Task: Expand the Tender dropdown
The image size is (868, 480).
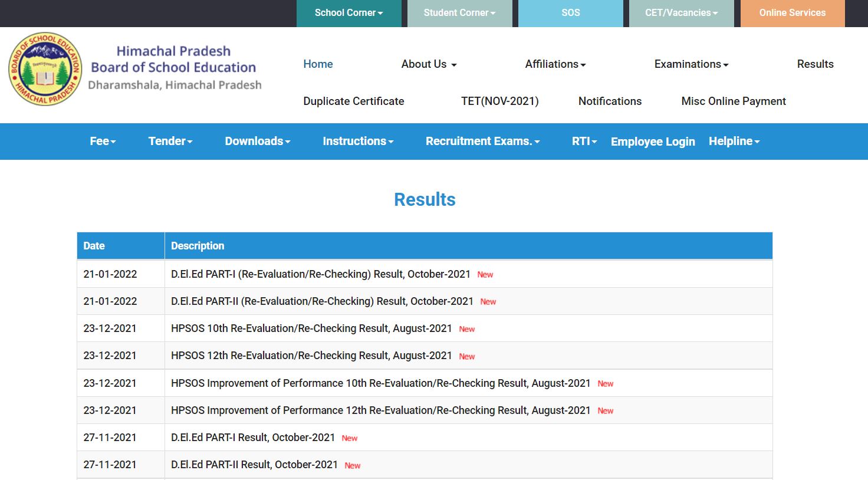Action: pyautogui.click(x=170, y=142)
